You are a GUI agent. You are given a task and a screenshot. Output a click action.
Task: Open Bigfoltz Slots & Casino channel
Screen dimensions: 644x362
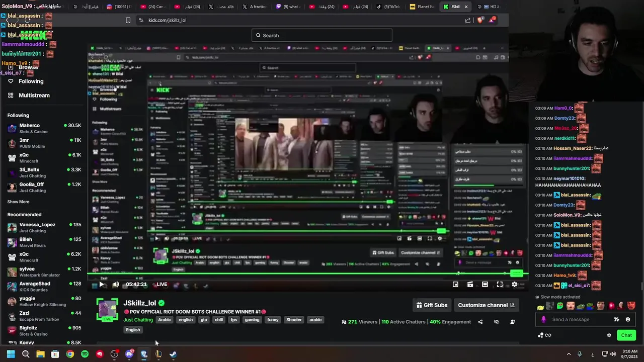coord(44,331)
